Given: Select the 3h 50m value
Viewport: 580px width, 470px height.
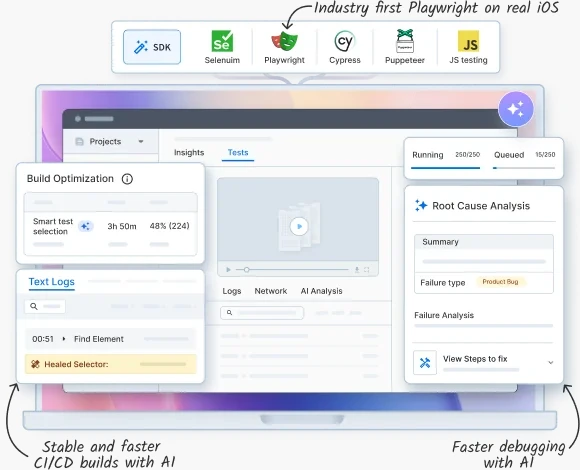Looking at the screenshot, I should [x=122, y=226].
